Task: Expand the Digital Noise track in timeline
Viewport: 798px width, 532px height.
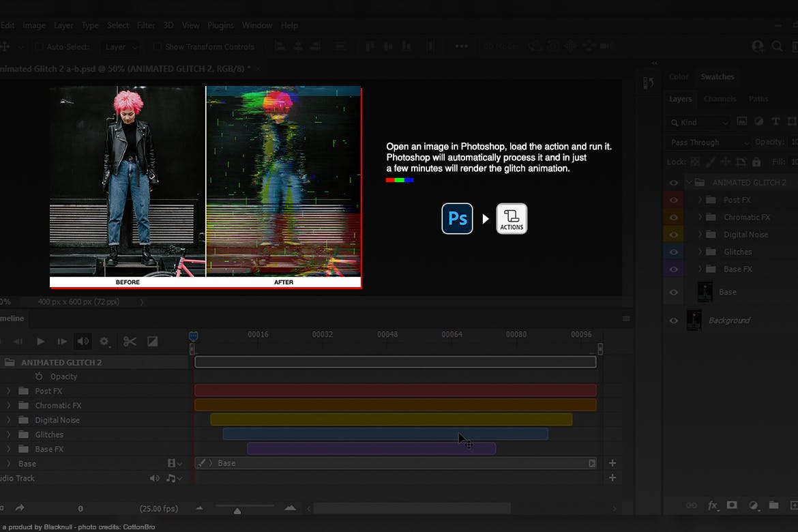Action: coord(9,420)
